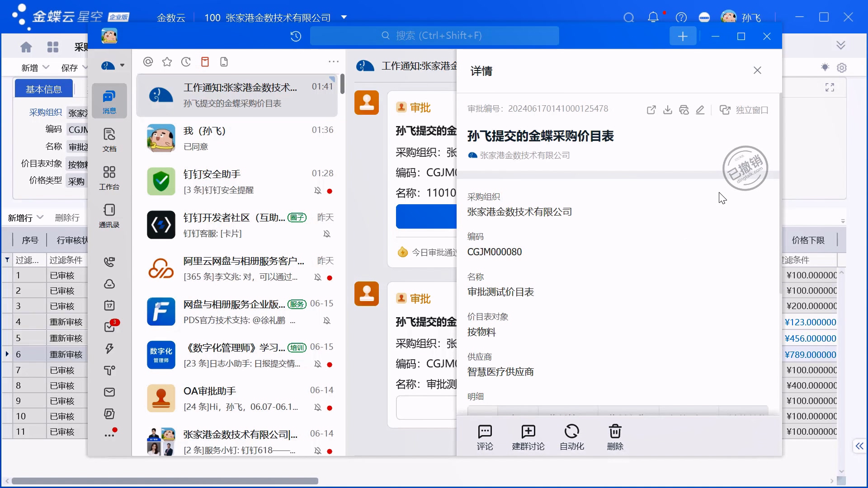868x488 pixels.
Task: Open approval in 独立窗口
Action: click(744, 110)
